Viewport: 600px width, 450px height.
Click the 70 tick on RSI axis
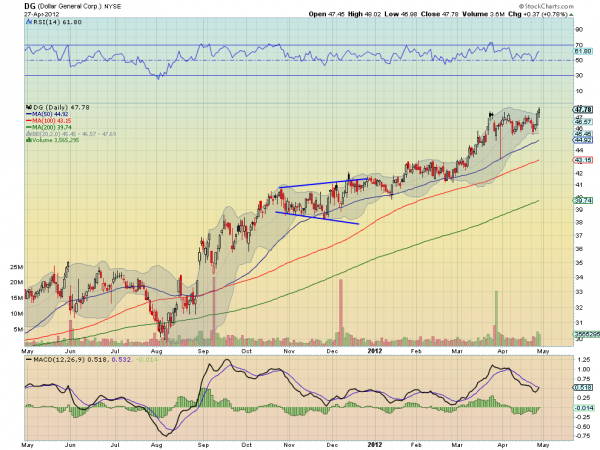click(x=579, y=45)
